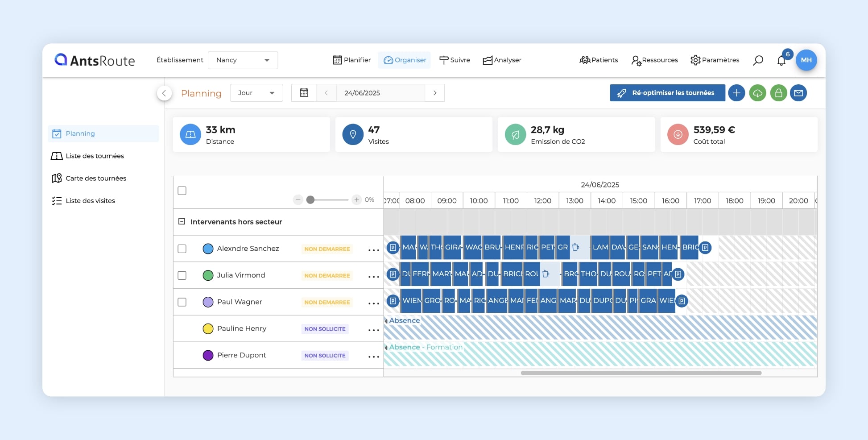
Task: Select the Paul Wagner checkbox
Action: point(182,302)
